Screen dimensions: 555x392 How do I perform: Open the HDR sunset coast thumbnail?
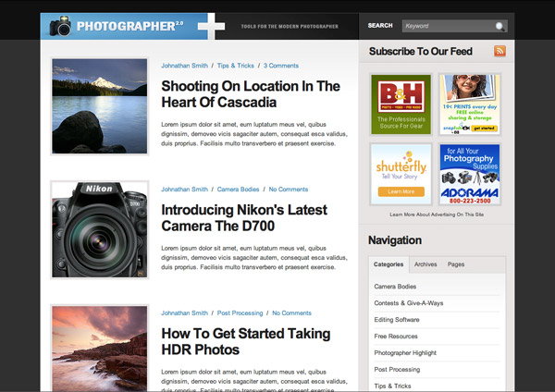point(100,349)
